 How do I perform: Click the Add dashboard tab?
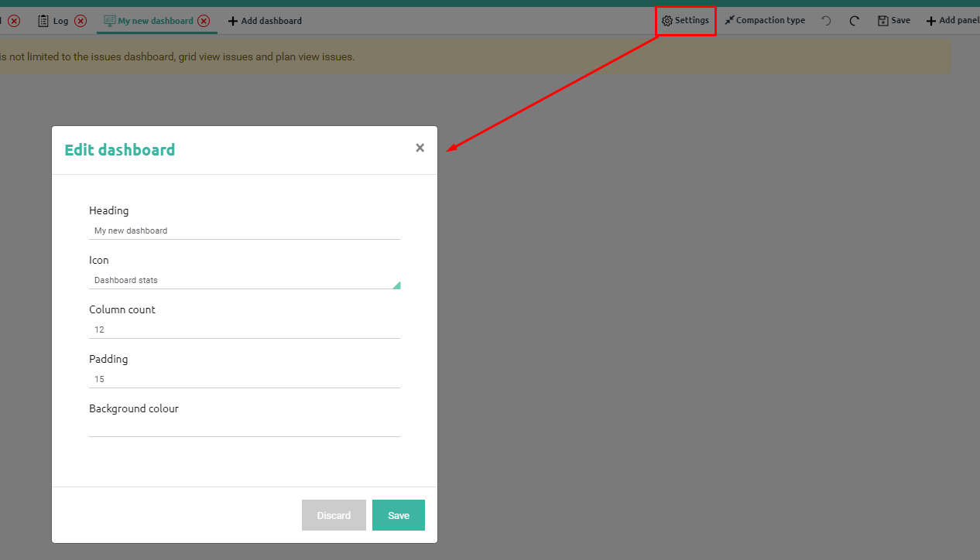pyautogui.click(x=266, y=21)
